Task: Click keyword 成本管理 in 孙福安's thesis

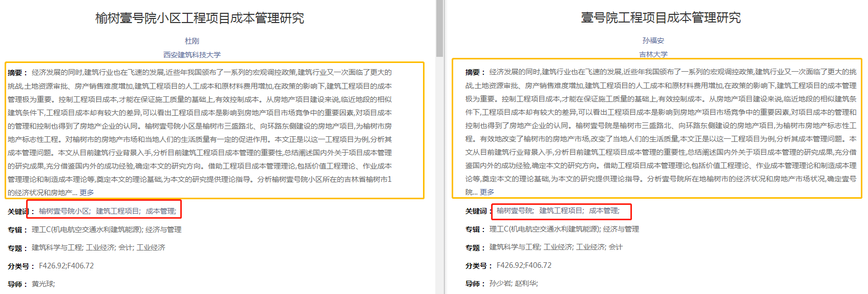Action: (604, 211)
